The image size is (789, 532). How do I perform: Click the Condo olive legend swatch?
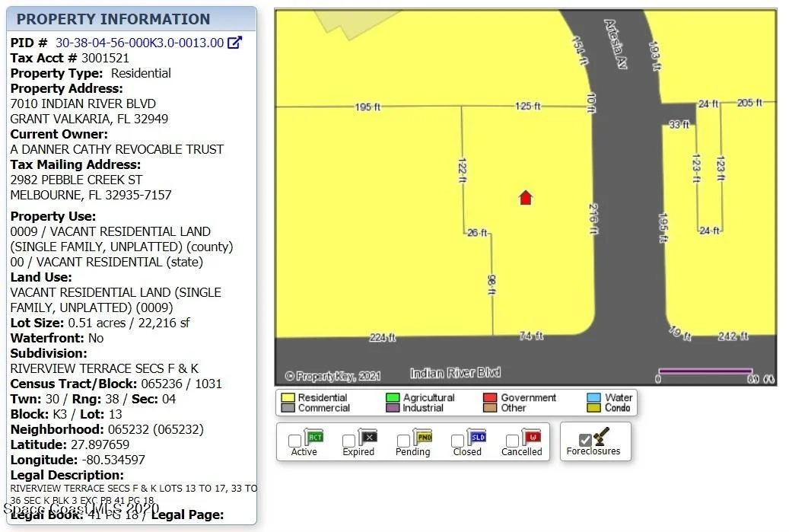(x=593, y=408)
